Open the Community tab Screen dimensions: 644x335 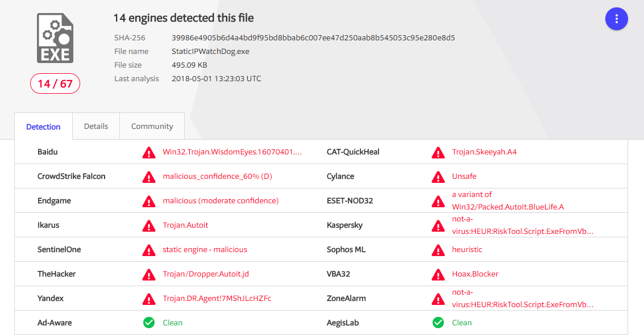tap(152, 126)
